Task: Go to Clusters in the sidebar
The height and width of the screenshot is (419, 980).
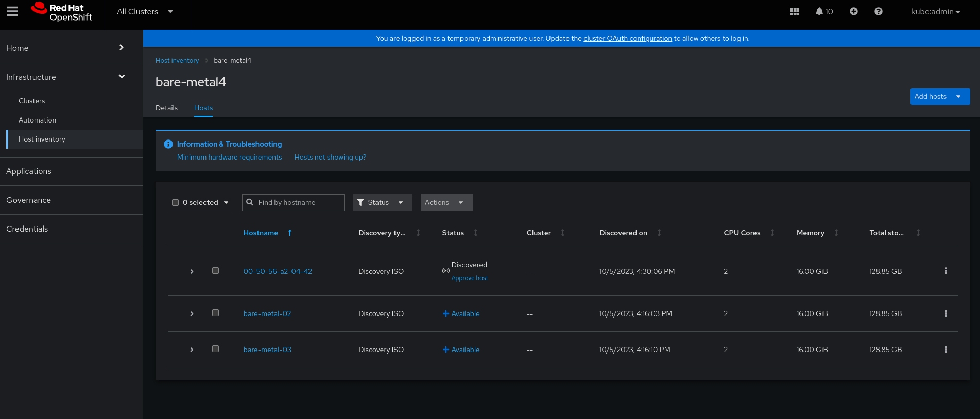Action: point(31,101)
